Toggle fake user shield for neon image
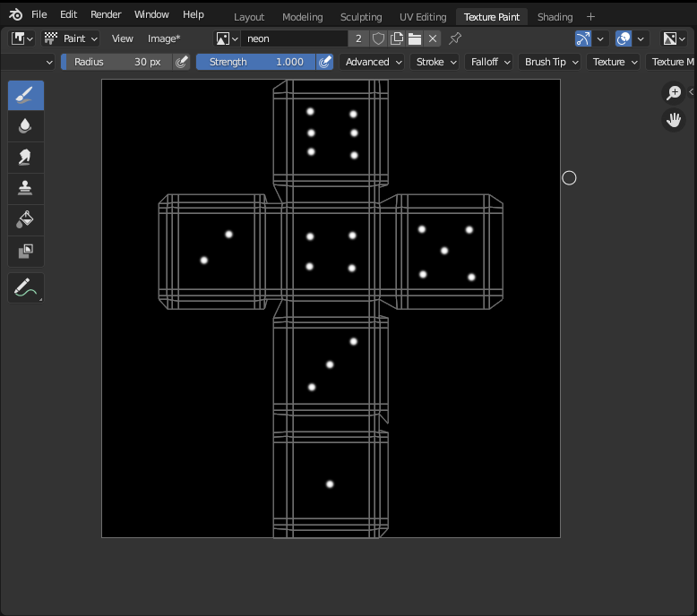Viewport: 697px width, 616px height. click(x=379, y=38)
